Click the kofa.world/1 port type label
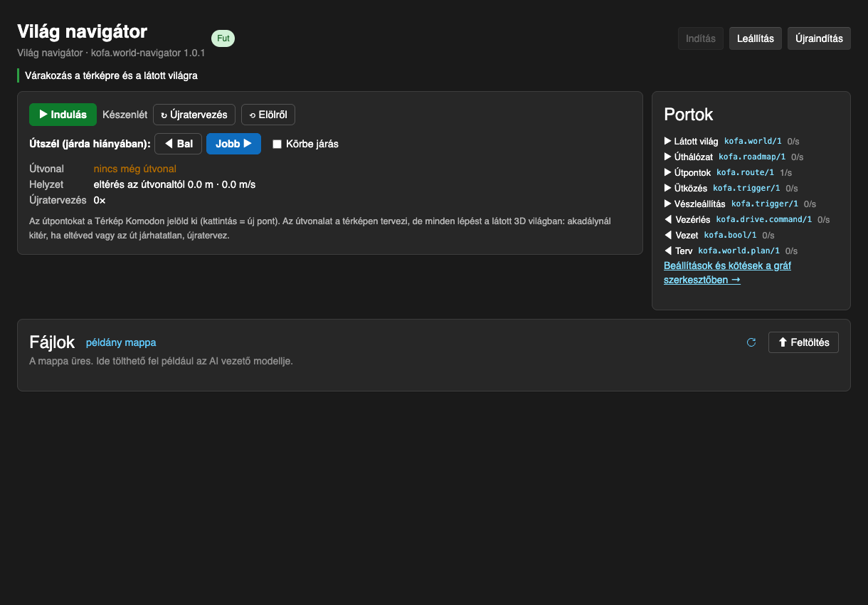This screenshot has height=605, width=868. (x=753, y=142)
